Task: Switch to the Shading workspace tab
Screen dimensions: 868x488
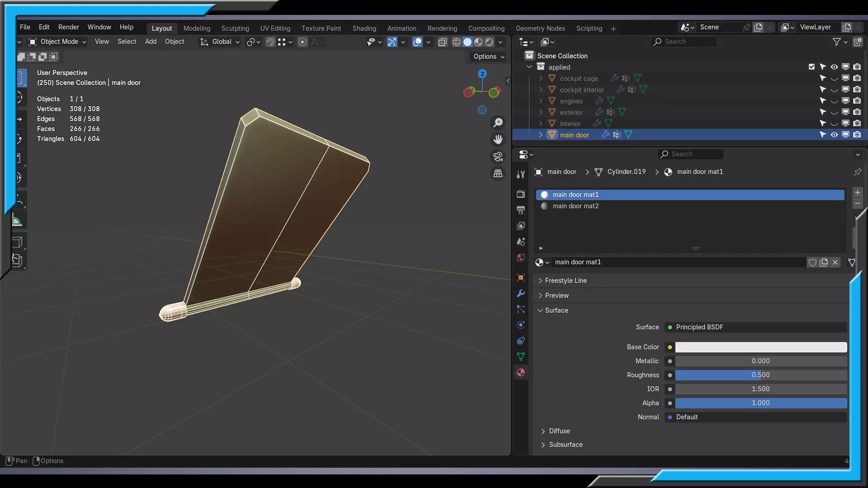Action: (x=364, y=28)
